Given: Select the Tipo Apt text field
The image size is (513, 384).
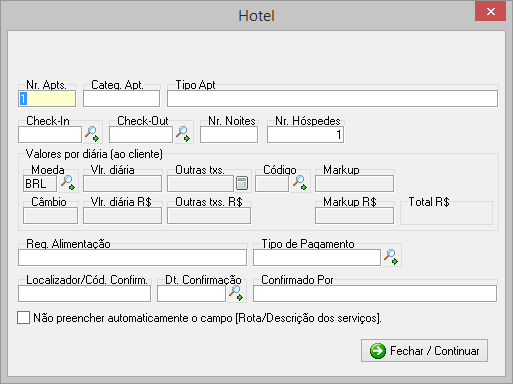Looking at the screenshot, I should coord(332,99).
